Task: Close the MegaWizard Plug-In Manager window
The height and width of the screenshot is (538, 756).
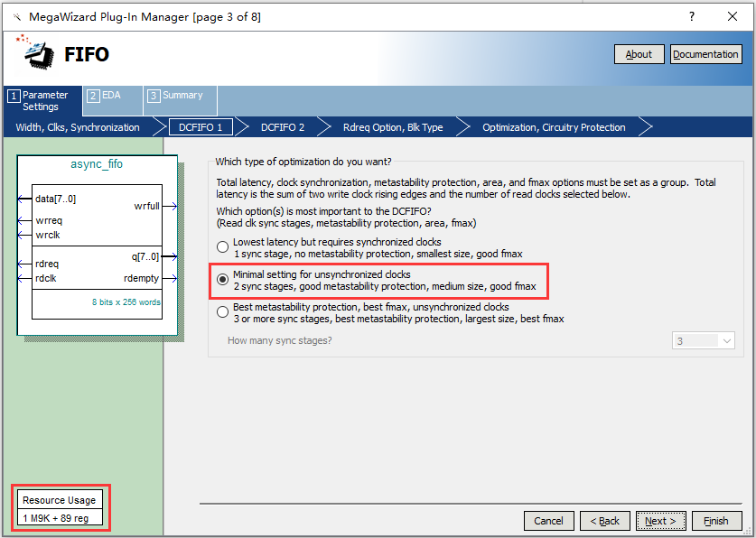Action: 733,17
